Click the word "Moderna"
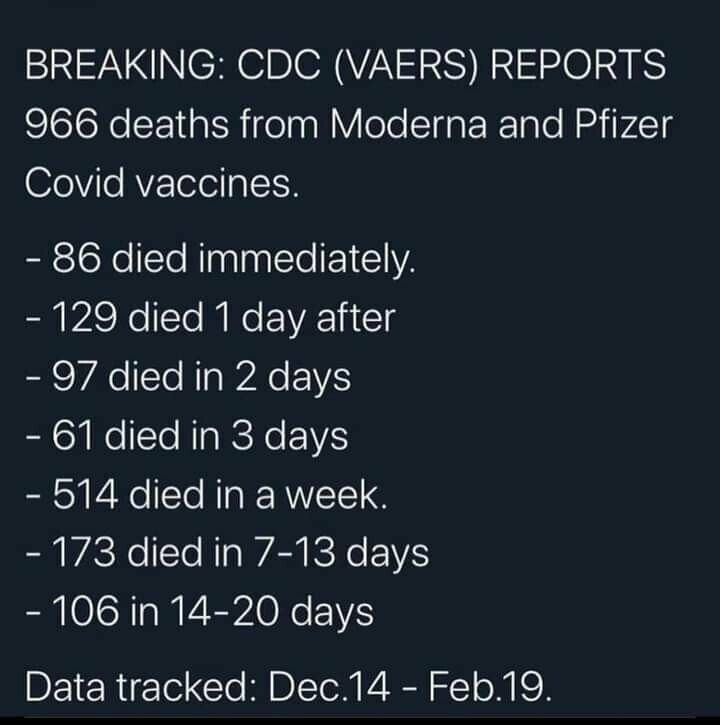Image resolution: width=720 pixels, height=725 pixels. (x=403, y=125)
